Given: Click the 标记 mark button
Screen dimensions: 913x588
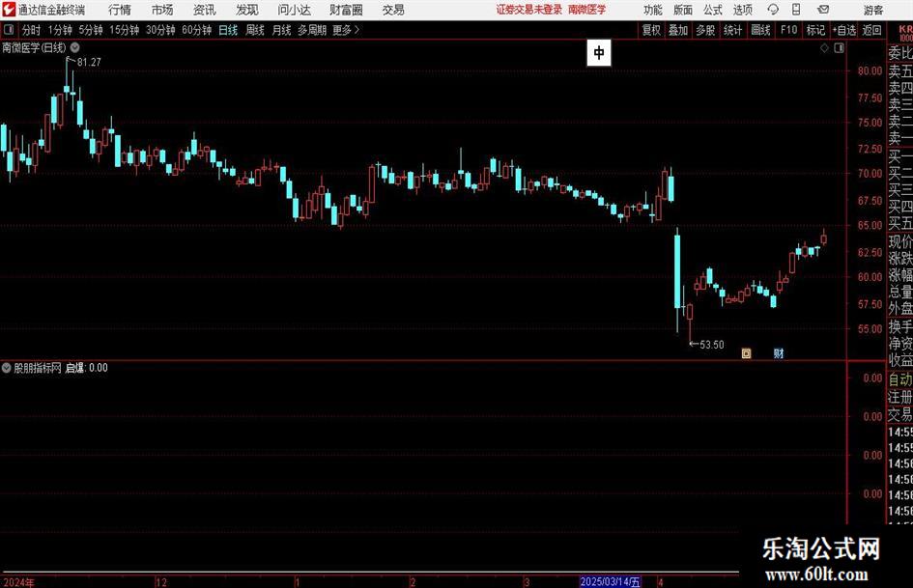Looking at the screenshot, I should pos(815,30).
